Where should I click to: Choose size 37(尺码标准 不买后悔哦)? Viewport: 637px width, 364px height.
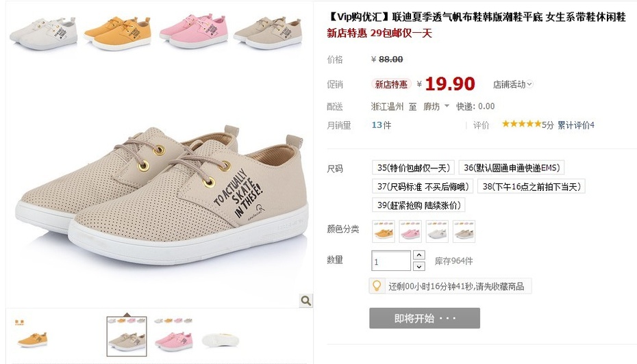point(423,186)
